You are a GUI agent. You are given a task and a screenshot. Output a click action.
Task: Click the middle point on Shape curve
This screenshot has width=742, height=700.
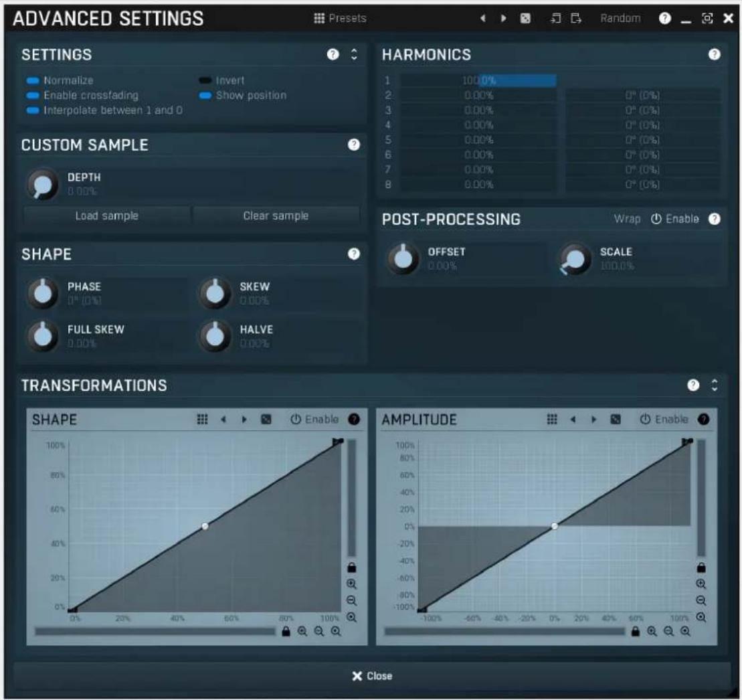[205, 526]
